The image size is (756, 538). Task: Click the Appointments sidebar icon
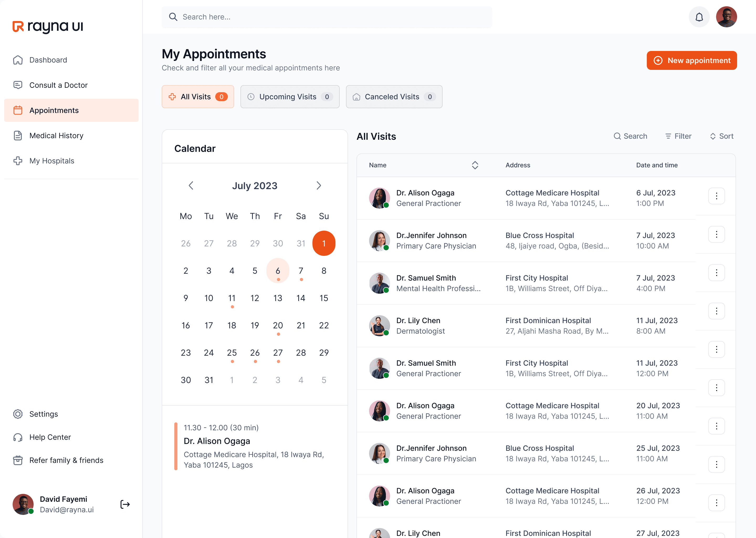(17, 110)
